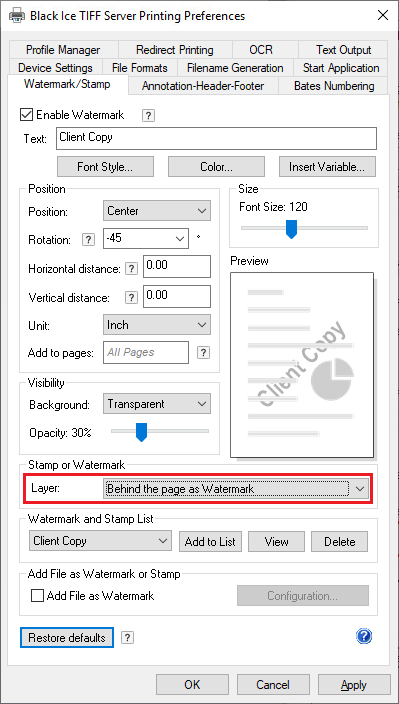This screenshot has height=704, width=399.
Task: Open help for Vertical distance
Action: point(131,298)
